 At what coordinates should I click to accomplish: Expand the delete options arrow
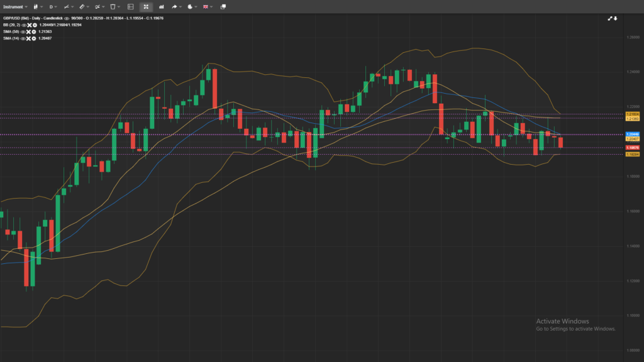(119, 7)
